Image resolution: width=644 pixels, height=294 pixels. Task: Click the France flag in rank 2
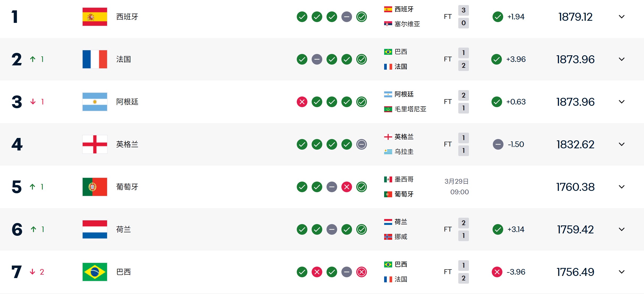click(x=95, y=59)
